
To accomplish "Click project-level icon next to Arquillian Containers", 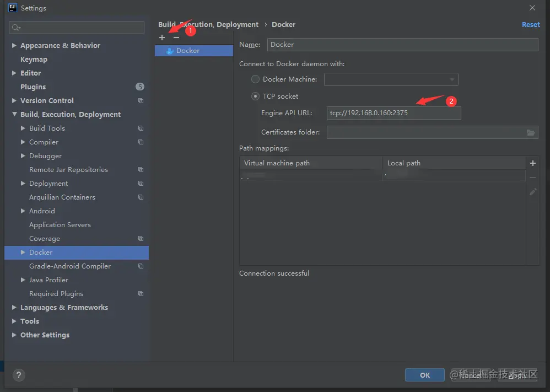I will 141,197.
